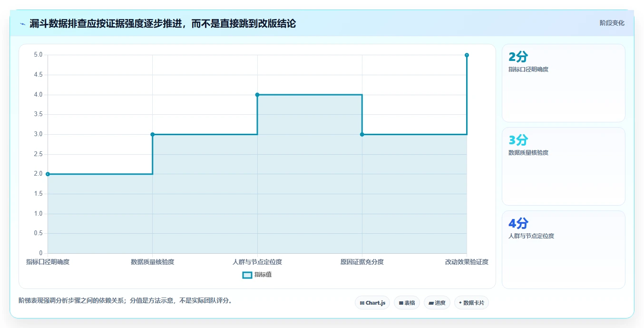Toggle the 指标值 legend item
The image size is (644, 328).
(x=257, y=275)
